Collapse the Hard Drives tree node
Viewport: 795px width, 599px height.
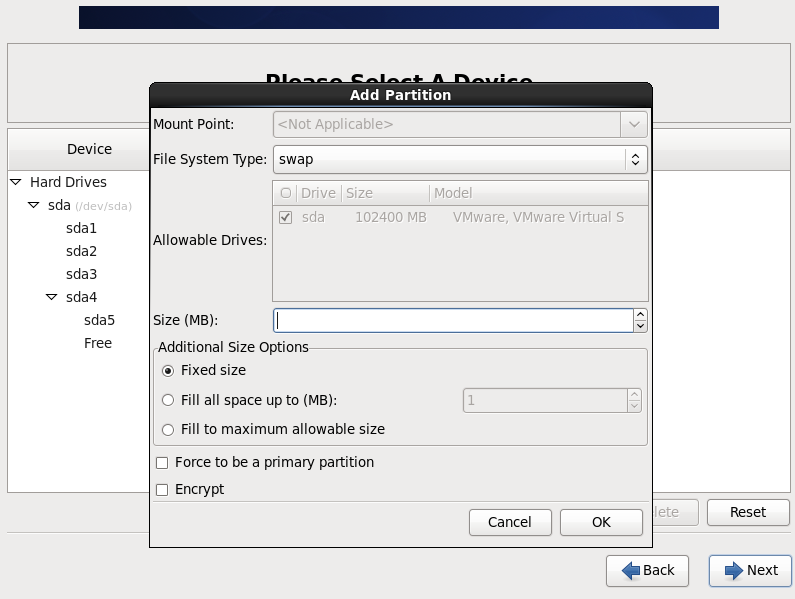(16, 182)
